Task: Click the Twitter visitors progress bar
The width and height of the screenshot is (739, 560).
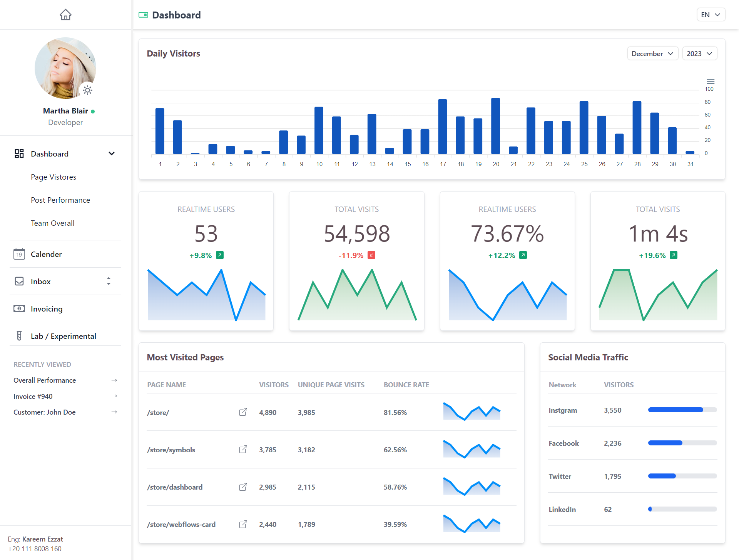Action: [682, 476]
